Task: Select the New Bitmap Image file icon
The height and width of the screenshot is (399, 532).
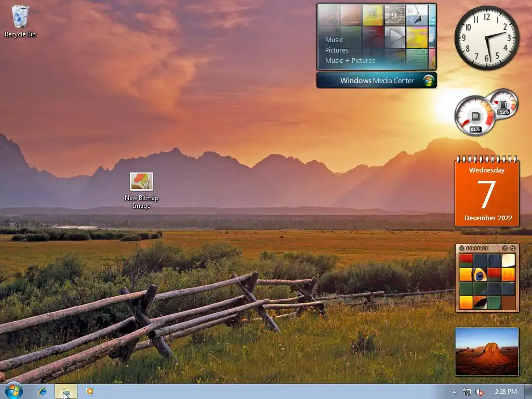Action: [141, 191]
